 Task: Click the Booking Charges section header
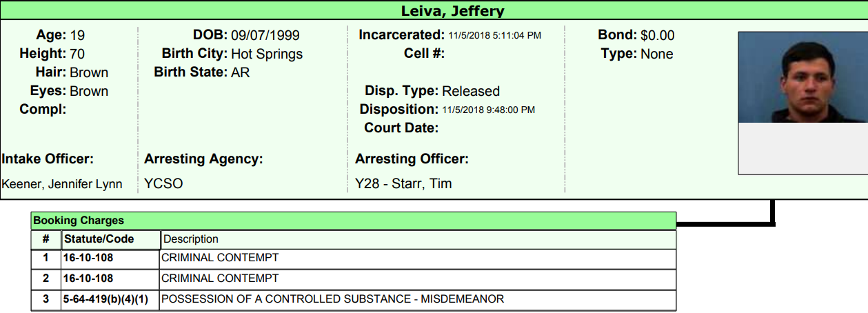pyautogui.click(x=79, y=221)
